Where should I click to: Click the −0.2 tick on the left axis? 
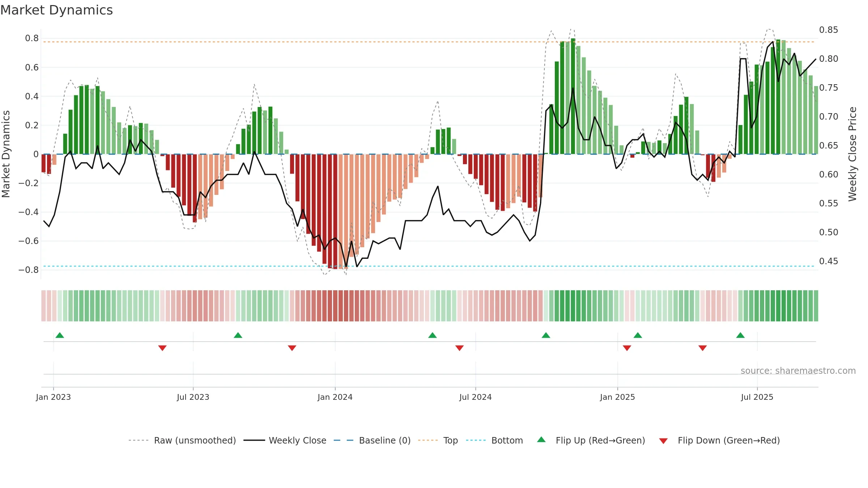click(x=29, y=183)
